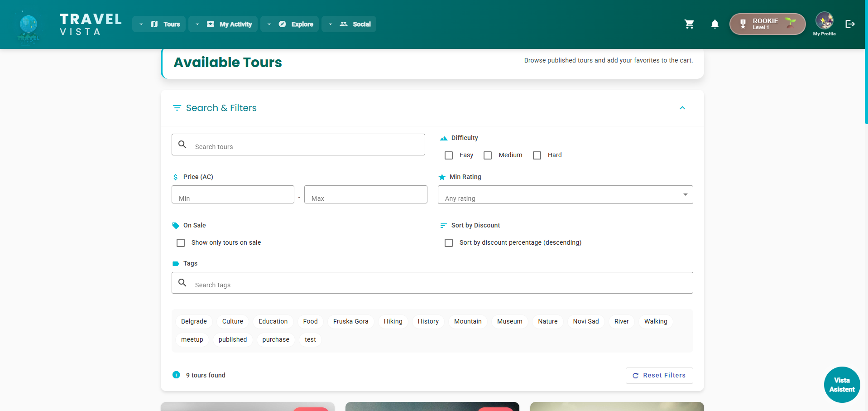Screen dimensions: 868x411
Task: Click the Reset Filters button
Action: coord(659,375)
